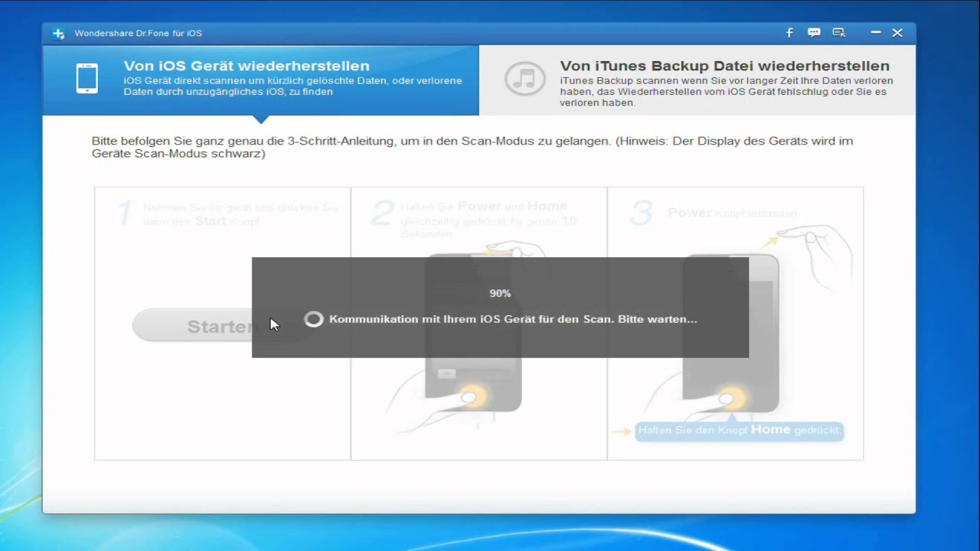Click the iTunes music note icon
Viewport: 980px width, 551px height.
pos(524,79)
